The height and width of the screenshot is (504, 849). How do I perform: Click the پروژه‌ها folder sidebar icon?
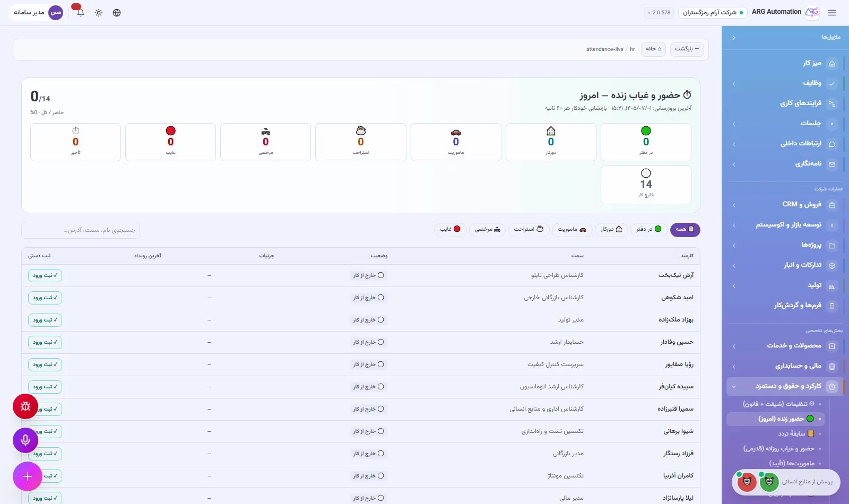(x=832, y=246)
